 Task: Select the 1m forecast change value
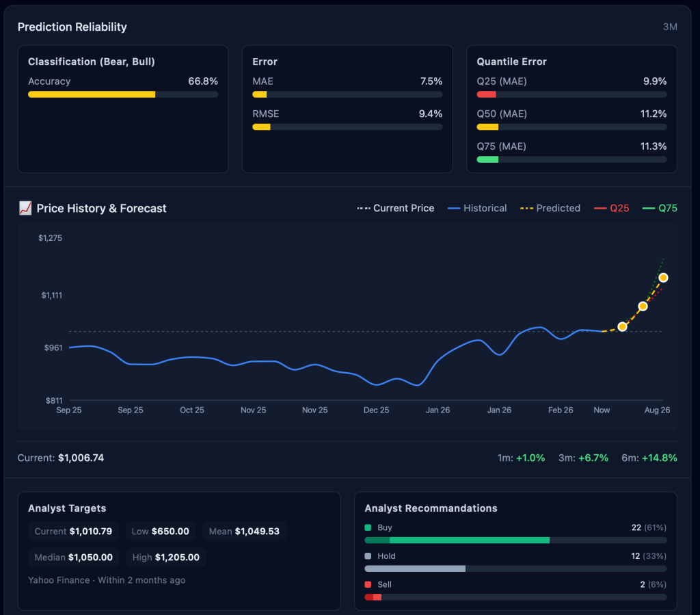pyautogui.click(x=530, y=458)
